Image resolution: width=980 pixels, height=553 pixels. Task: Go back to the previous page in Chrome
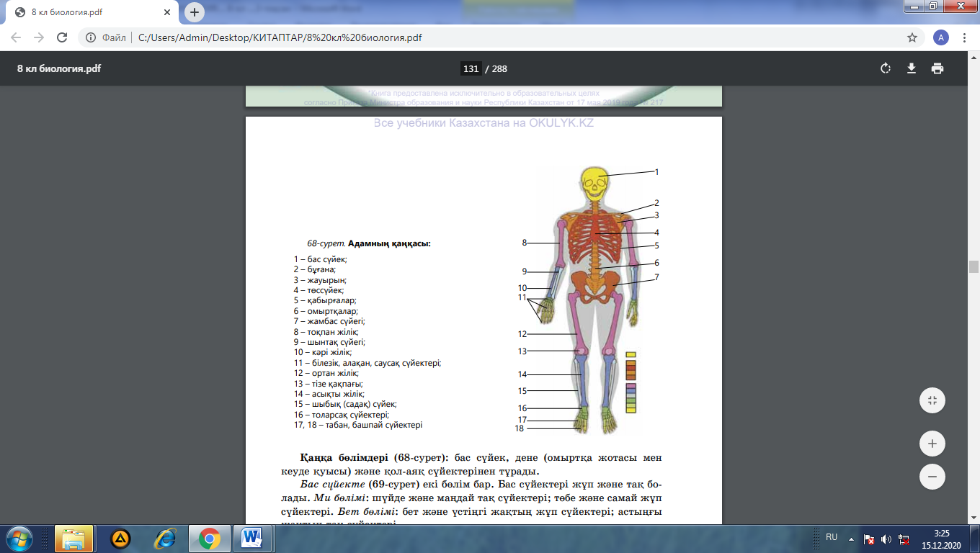coord(16,37)
